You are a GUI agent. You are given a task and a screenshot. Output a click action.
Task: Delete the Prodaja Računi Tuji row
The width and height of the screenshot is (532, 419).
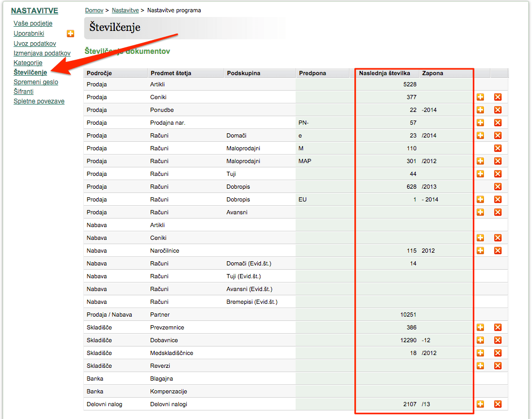(x=498, y=174)
